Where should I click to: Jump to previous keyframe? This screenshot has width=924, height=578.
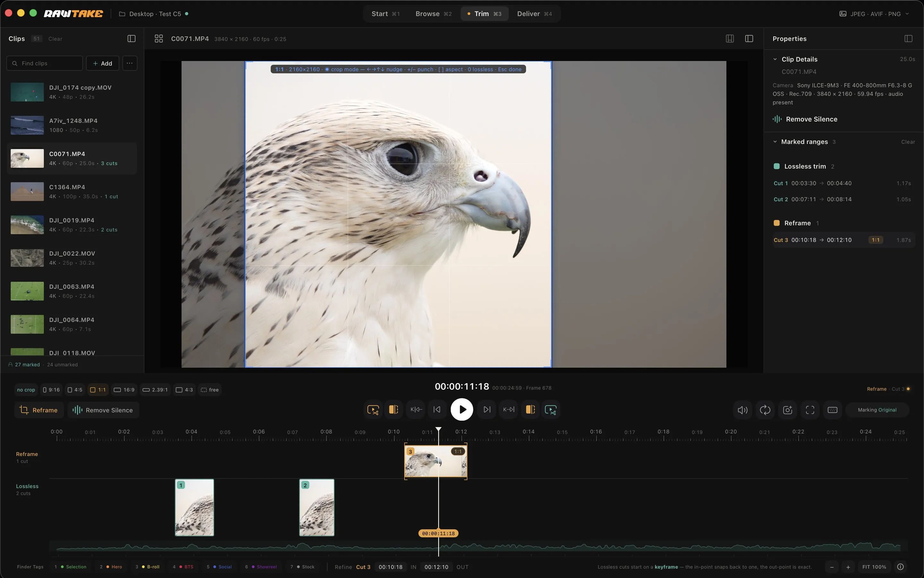[416, 410]
